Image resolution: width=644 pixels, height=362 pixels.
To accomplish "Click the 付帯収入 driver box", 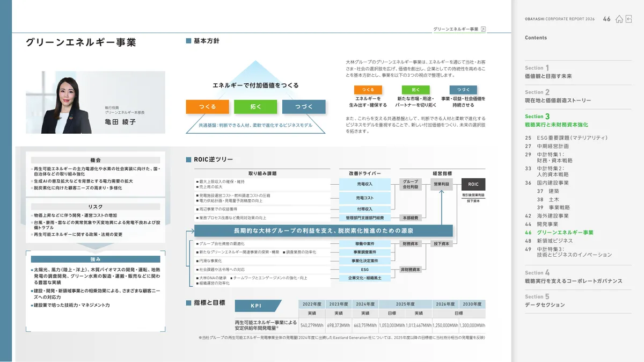I will (365, 209).
